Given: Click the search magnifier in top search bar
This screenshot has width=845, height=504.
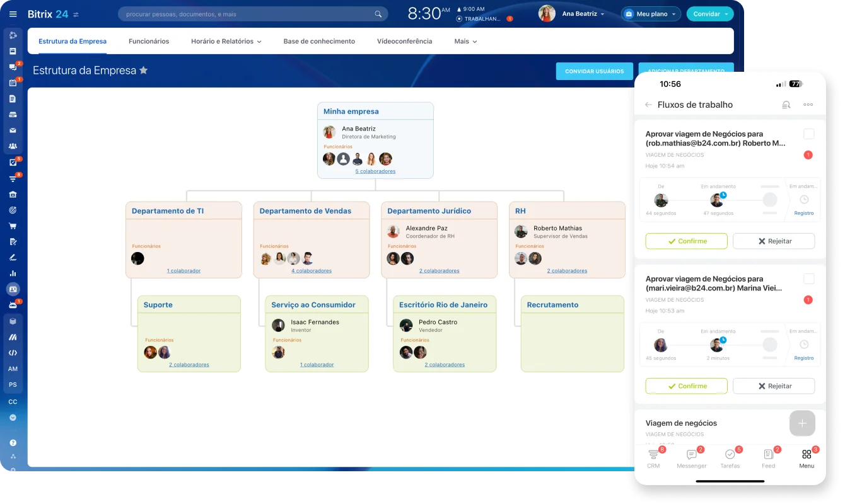Looking at the screenshot, I should pos(378,14).
